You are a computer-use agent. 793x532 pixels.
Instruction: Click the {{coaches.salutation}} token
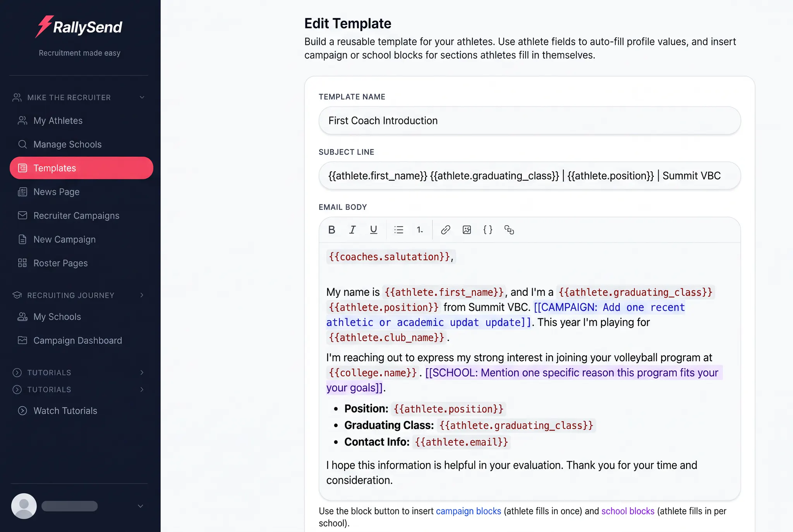tap(389, 257)
